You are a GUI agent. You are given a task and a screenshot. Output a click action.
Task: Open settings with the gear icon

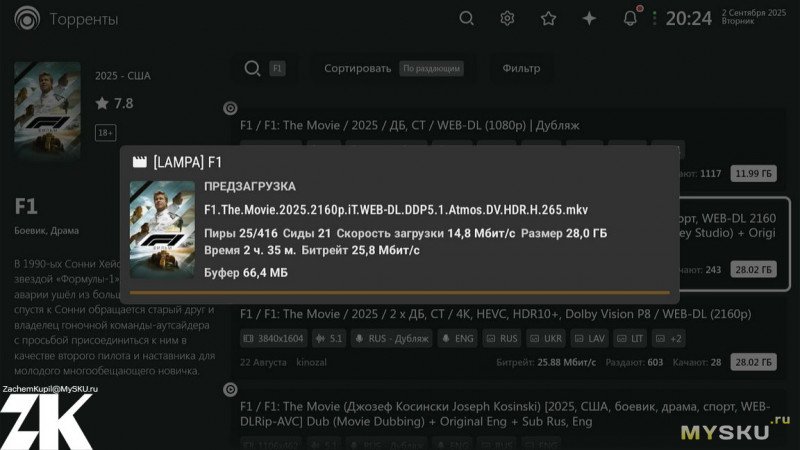coord(507,18)
